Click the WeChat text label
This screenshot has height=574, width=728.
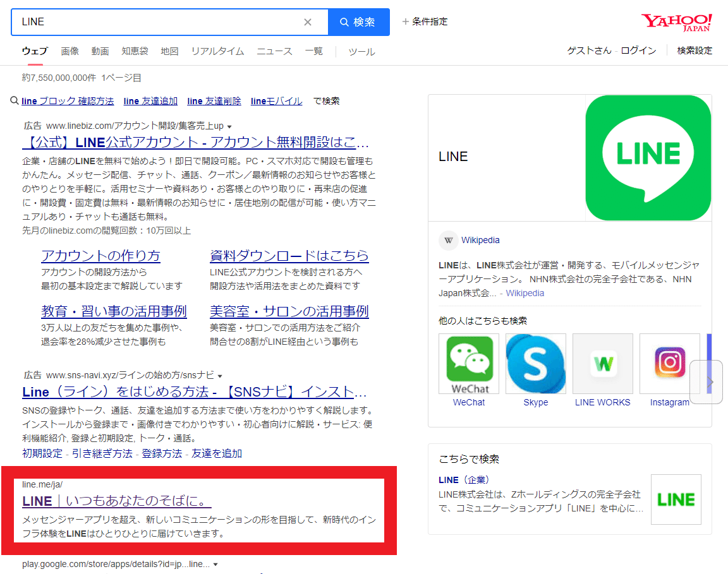click(469, 402)
